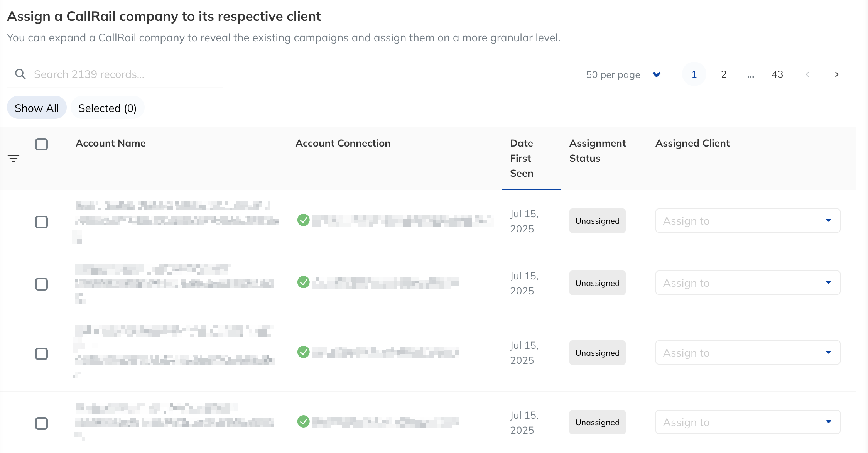Go to previous page arrow
This screenshot has width=868, height=453.
(807, 74)
